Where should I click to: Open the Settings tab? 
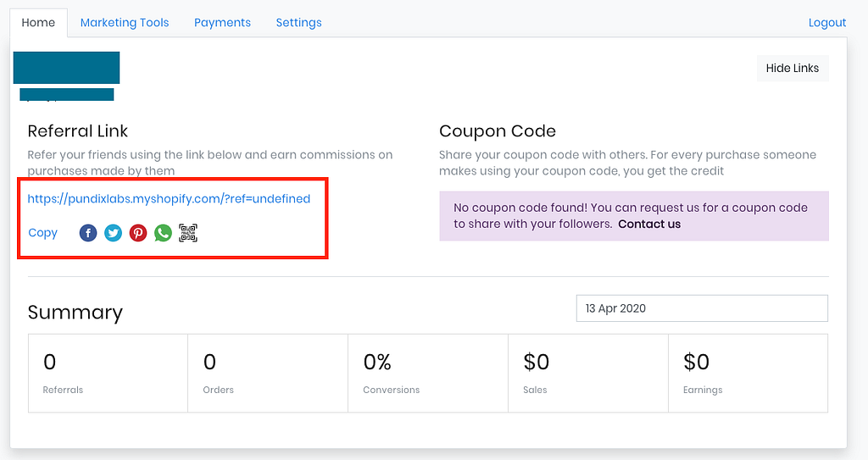click(298, 23)
